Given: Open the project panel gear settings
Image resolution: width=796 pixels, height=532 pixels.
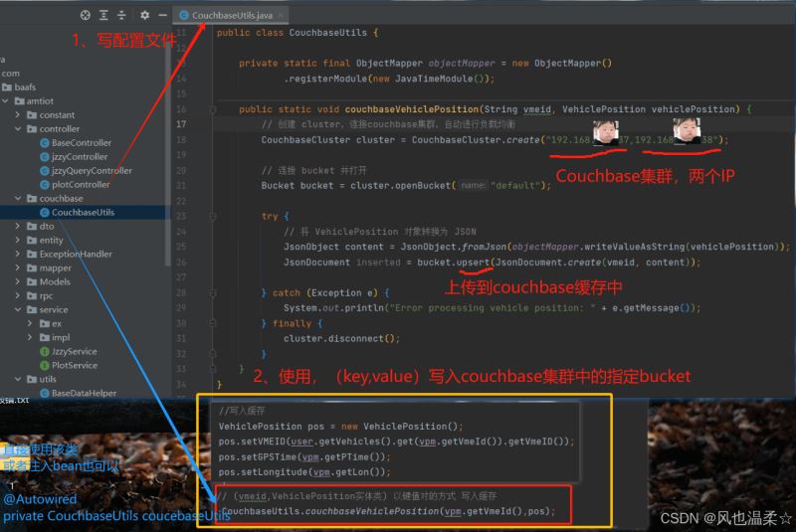Looking at the screenshot, I should click(144, 15).
